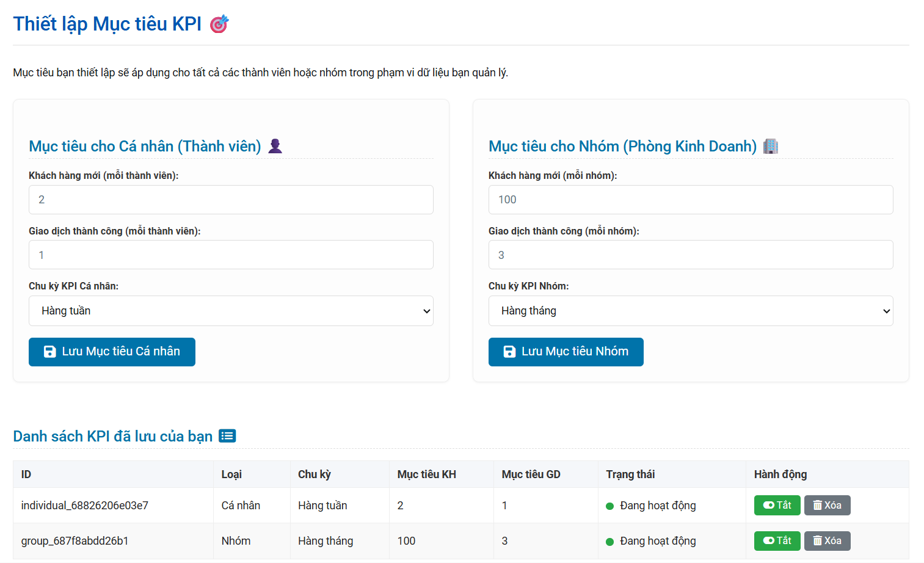Focus the Khách hàng mới per group field

[691, 200]
